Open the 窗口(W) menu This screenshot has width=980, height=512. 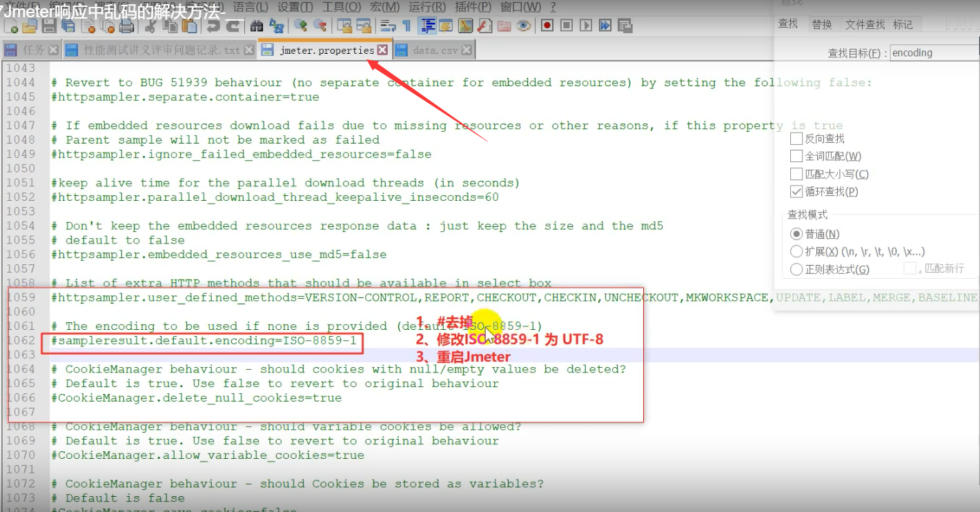[521, 7]
